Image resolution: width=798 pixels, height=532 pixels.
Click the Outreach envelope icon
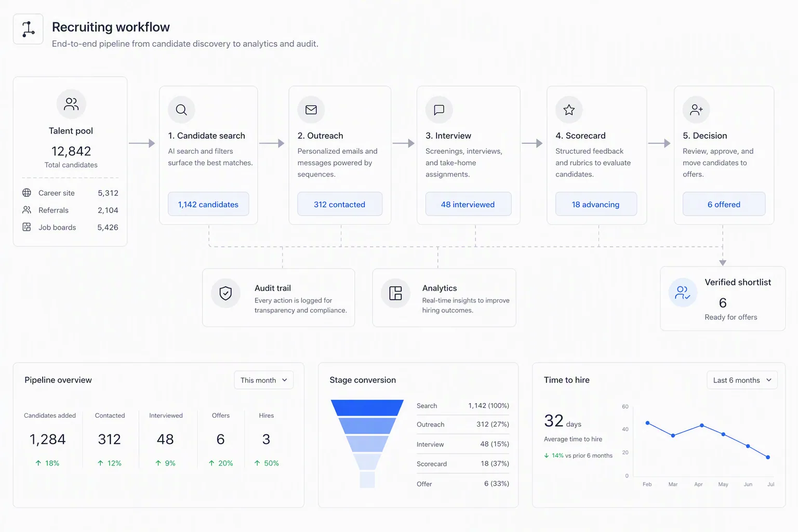click(x=311, y=110)
